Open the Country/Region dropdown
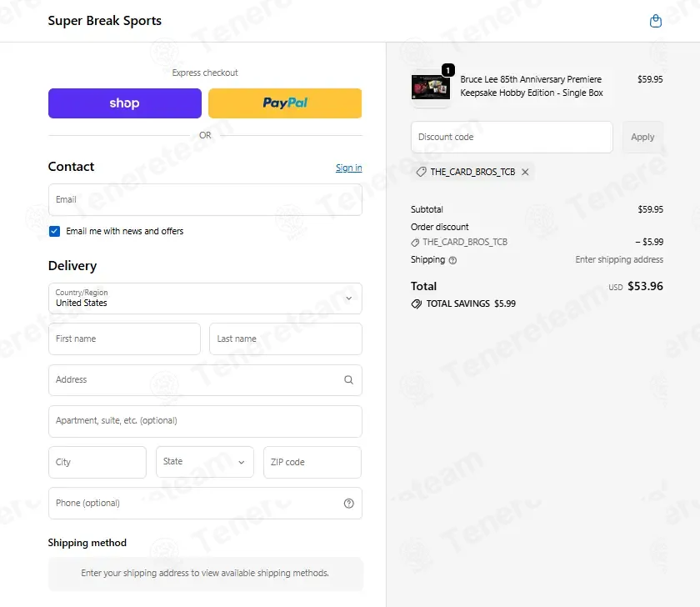 tap(205, 298)
